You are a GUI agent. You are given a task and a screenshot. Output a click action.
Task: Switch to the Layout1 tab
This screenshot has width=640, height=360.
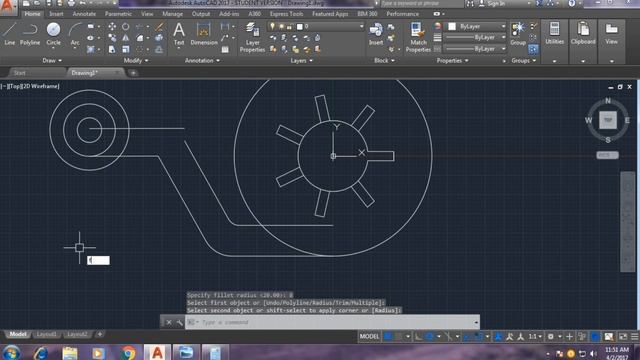click(x=46, y=334)
